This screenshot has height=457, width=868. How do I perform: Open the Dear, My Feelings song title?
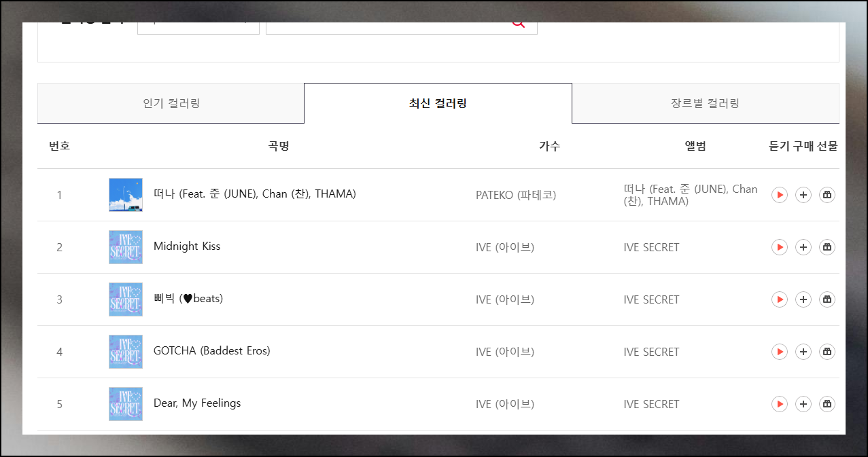pos(197,403)
